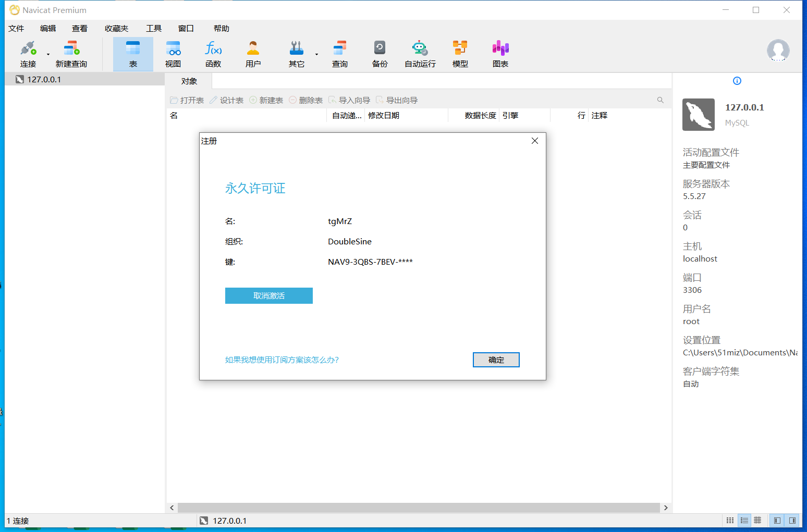Click the User (用户) toolbar icon
The width and height of the screenshot is (807, 532).
(x=253, y=54)
